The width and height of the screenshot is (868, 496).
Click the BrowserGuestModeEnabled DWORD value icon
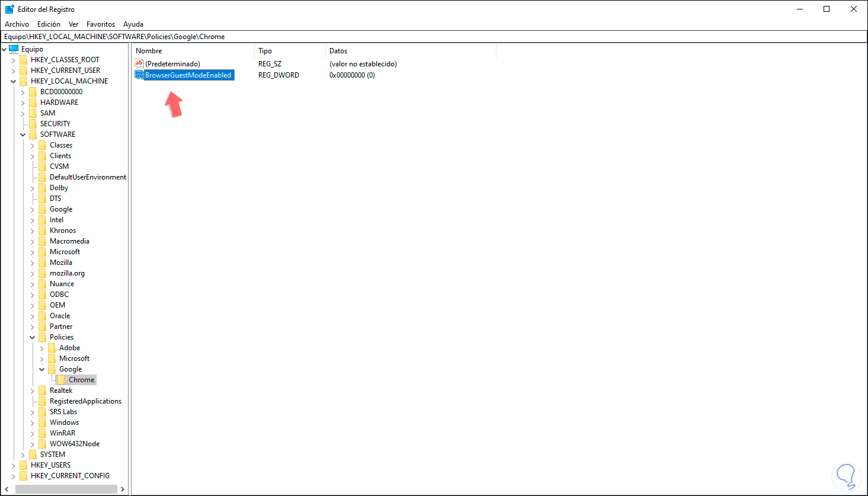[139, 75]
